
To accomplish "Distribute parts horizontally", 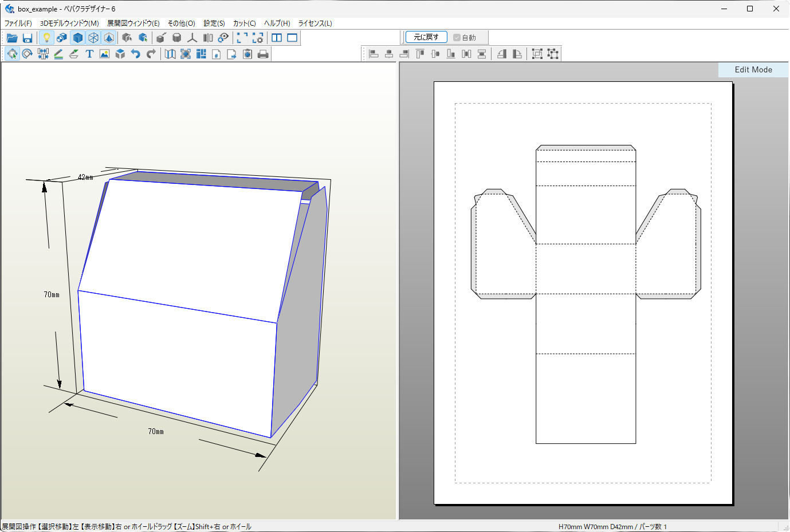I will click(x=466, y=54).
